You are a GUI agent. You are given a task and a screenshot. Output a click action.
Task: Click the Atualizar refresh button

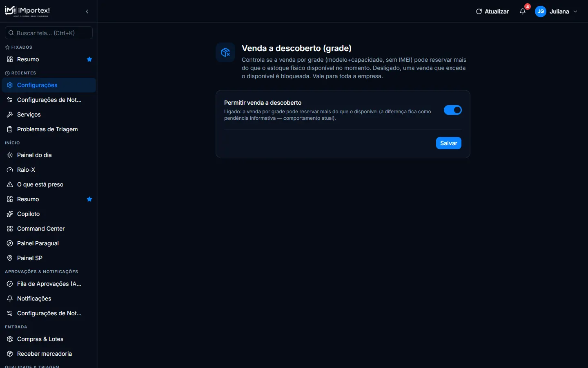coord(492,11)
